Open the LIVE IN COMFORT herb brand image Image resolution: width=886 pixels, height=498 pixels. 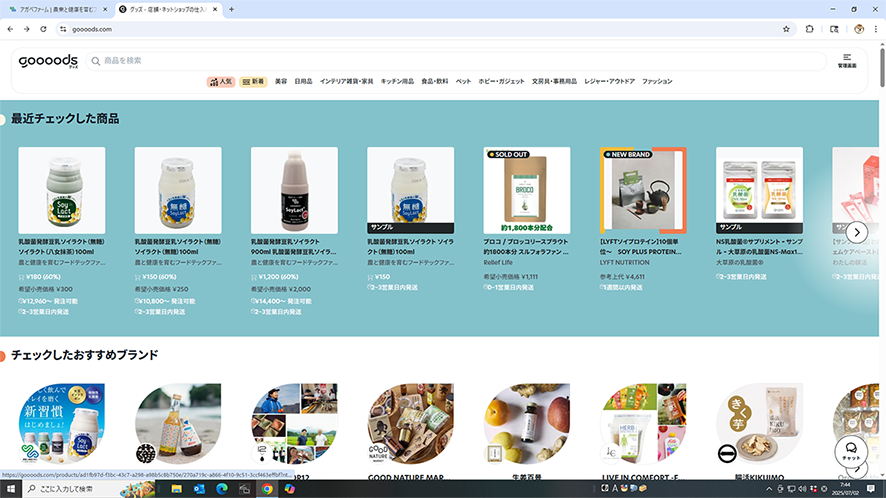tap(643, 424)
